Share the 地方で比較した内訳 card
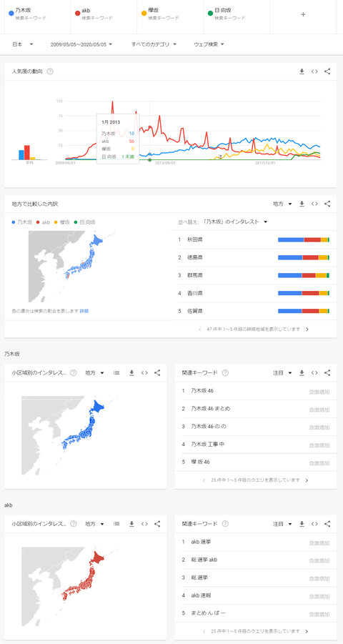The width and height of the screenshot is (343, 644). (327, 204)
